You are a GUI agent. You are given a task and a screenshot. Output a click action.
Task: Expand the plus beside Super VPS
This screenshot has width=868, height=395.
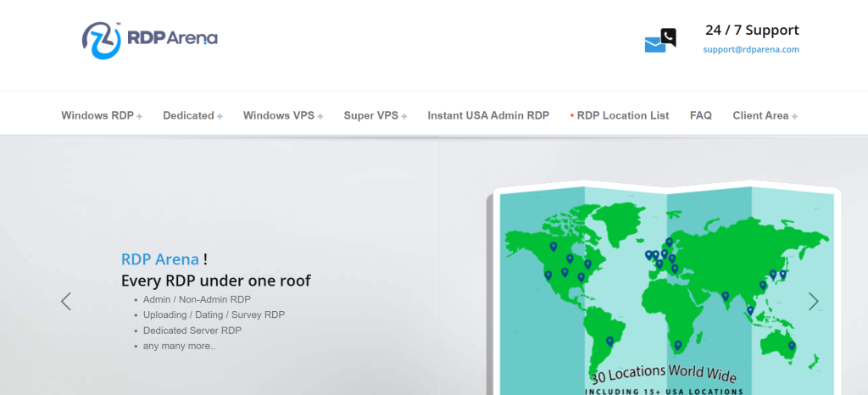404,117
